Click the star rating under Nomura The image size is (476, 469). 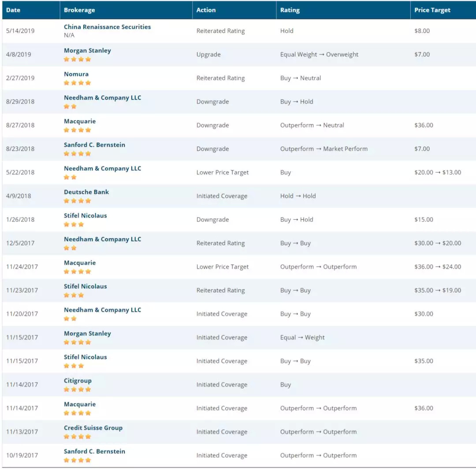click(78, 83)
